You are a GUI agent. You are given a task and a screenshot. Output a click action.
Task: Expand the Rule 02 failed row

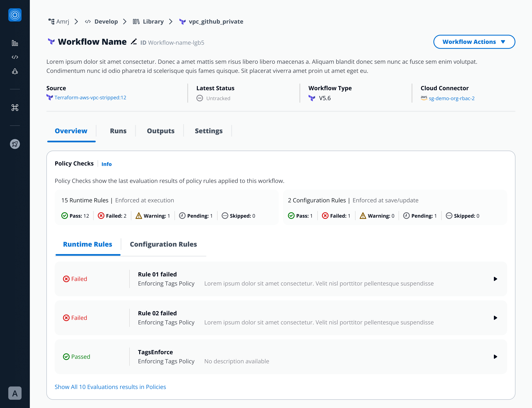click(495, 318)
